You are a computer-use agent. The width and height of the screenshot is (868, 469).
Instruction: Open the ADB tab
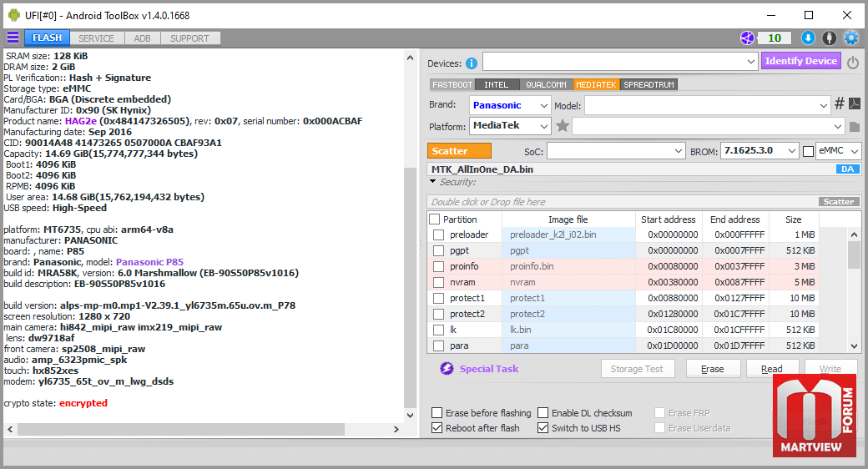(x=142, y=38)
